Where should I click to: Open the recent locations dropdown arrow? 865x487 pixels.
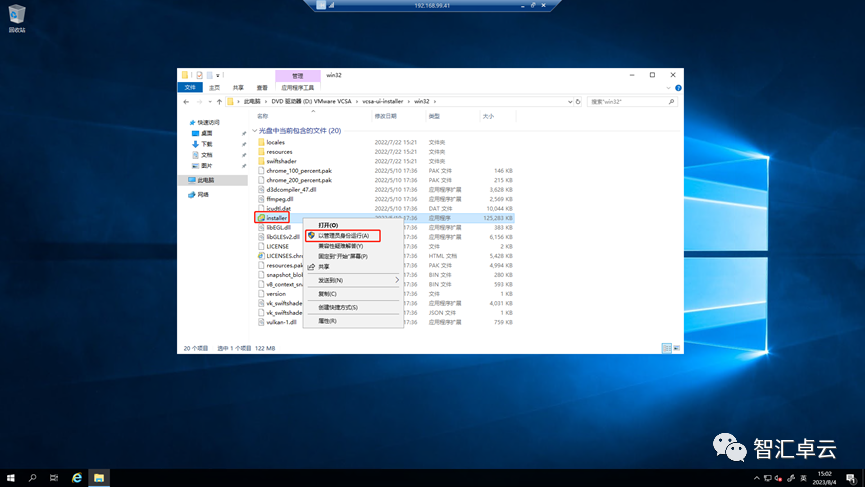[x=210, y=101]
